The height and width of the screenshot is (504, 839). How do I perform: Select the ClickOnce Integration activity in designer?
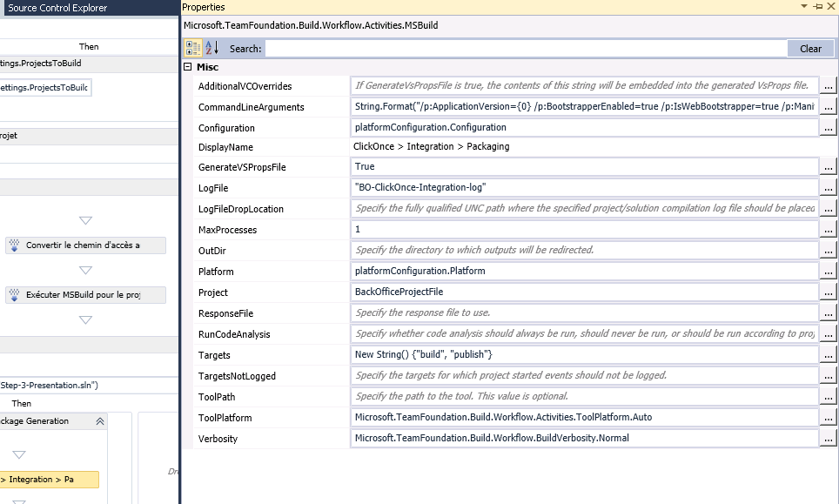pos(49,480)
